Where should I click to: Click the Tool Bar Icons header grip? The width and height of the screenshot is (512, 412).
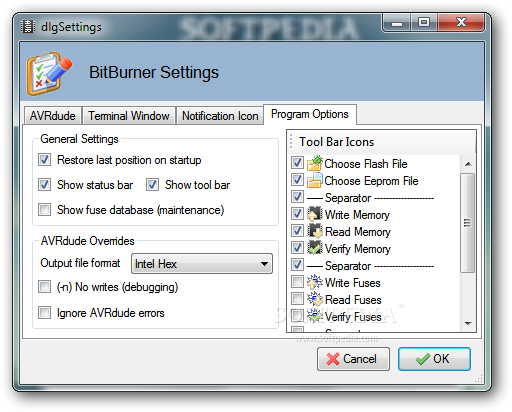[x=291, y=141]
